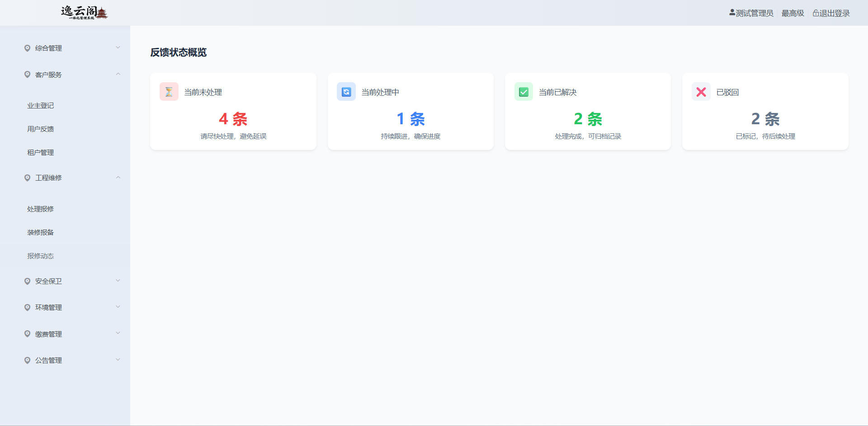Expand the 综合管理 menu chevron
The image size is (868, 426).
(x=118, y=47)
